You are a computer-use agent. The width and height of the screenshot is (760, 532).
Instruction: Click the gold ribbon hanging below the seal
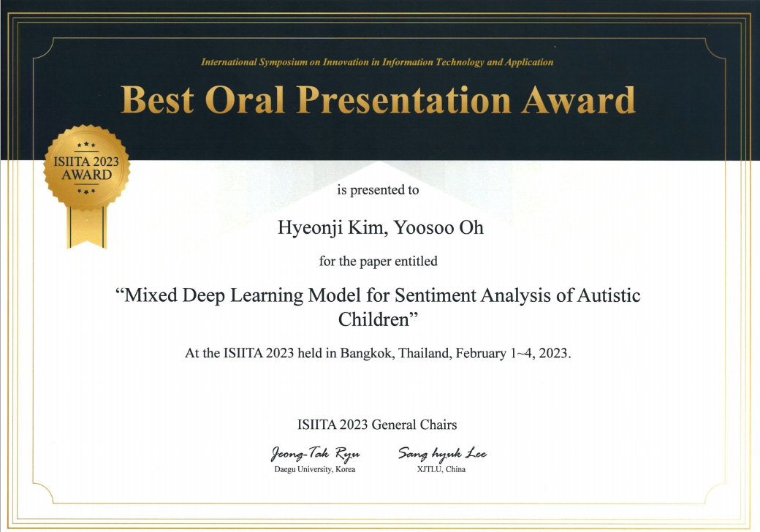click(x=86, y=227)
